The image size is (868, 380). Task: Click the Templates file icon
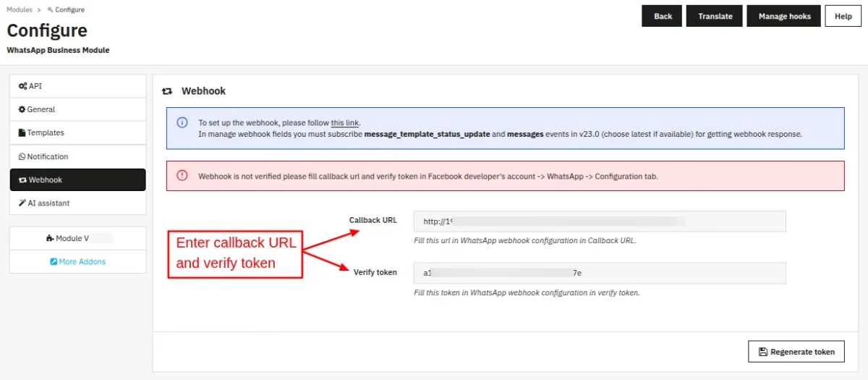pyautogui.click(x=22, y=133)
